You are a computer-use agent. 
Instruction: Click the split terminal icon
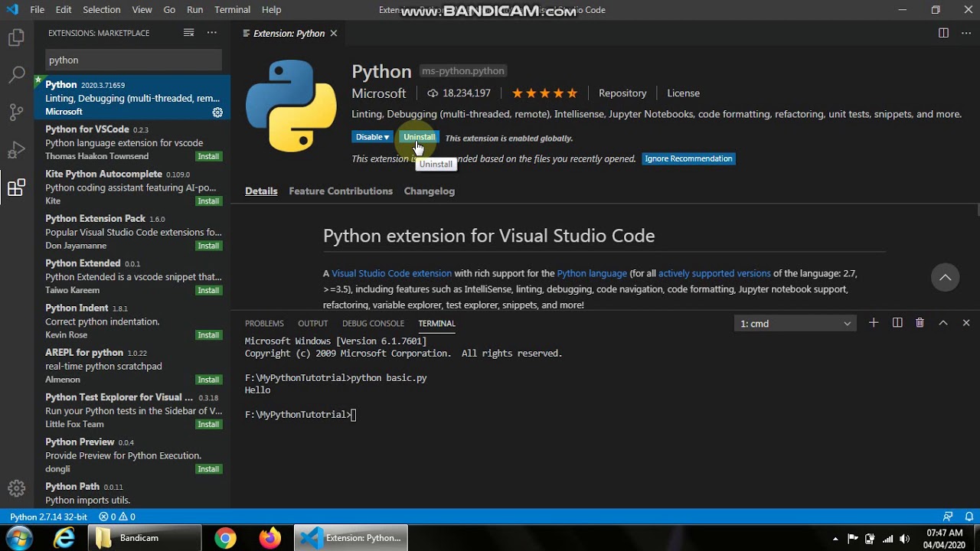point(897,323)
